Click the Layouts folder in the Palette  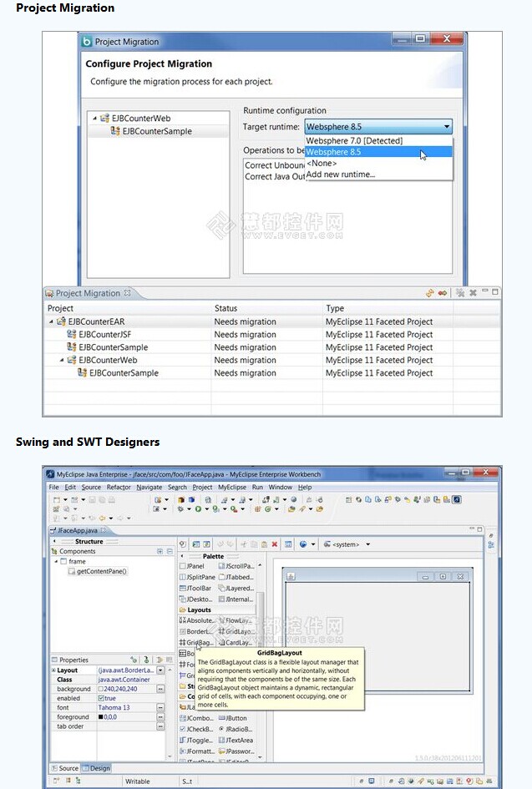point(199,609)
